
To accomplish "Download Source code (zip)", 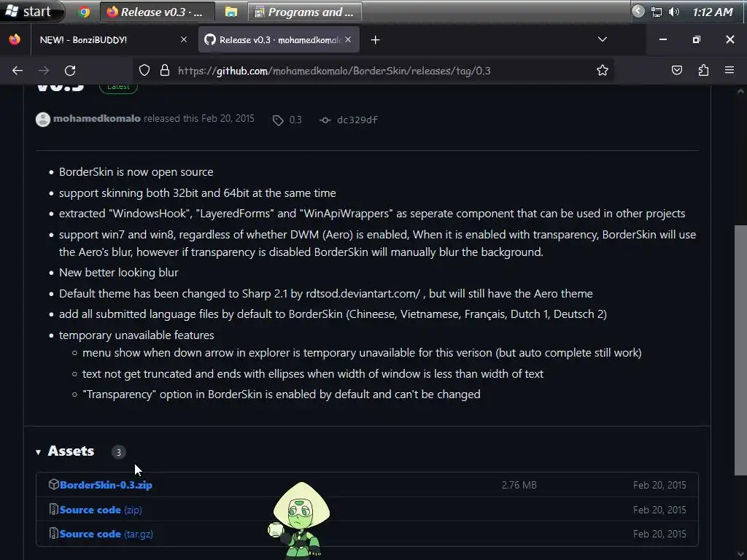I will click(101, 510).
